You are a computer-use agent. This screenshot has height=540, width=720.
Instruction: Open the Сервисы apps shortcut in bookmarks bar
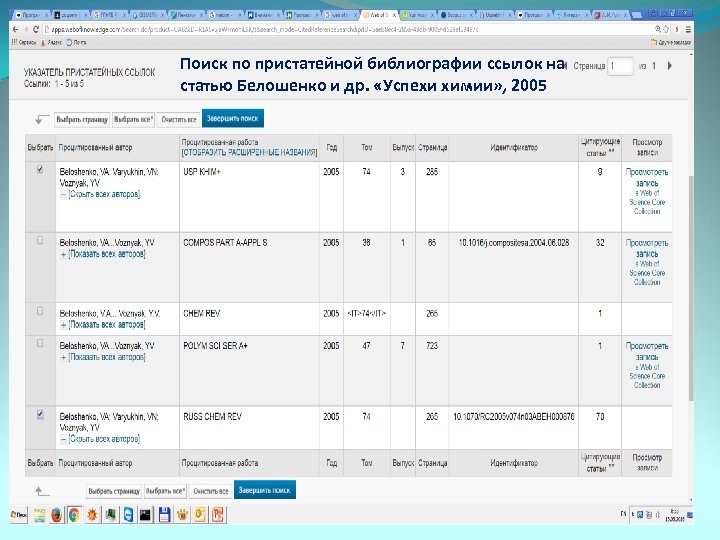pos(23,42)
